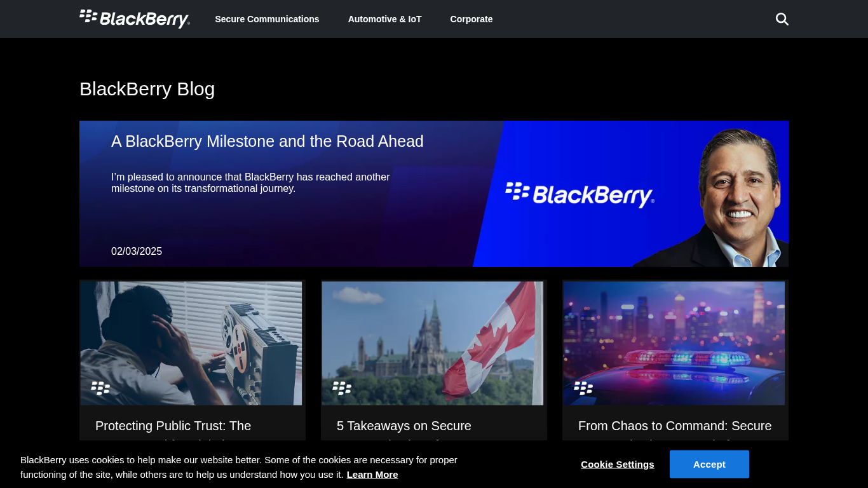The height and width of the screenshot is (488, 868).
Task: Open the Canadian flag article thumbnail
Action: click(433, 343)
